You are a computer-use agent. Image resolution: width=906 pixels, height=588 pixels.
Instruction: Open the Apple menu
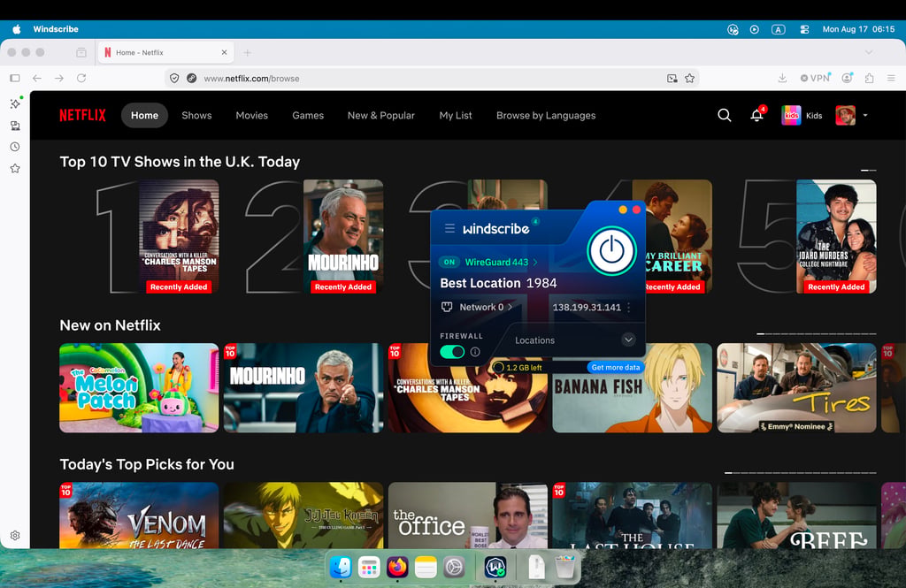pyautogui.click(x=16, y=29)
